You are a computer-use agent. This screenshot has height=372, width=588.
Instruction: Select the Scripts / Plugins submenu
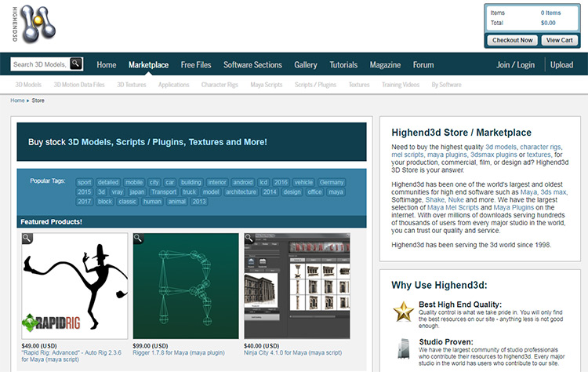point(315,85)
